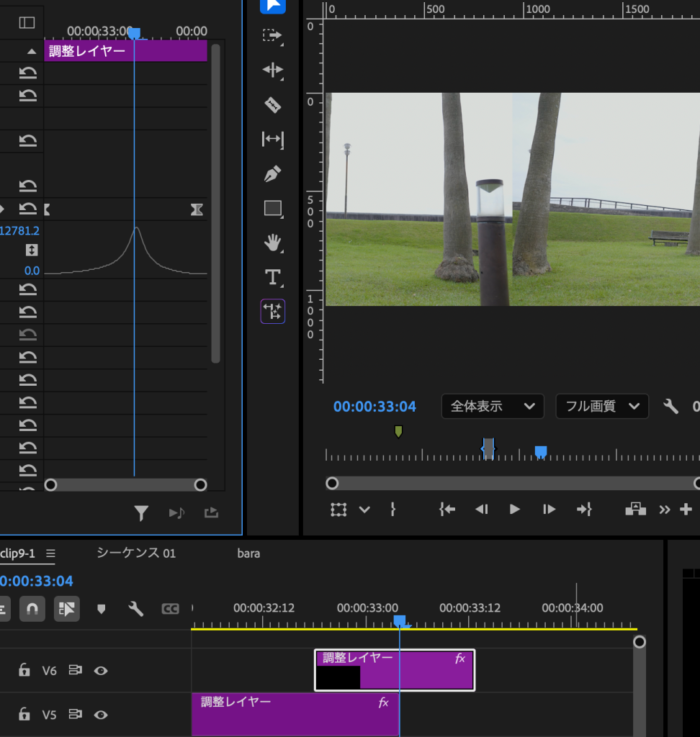Click the Export Frame camera button
700x737 pixels.
635,509
